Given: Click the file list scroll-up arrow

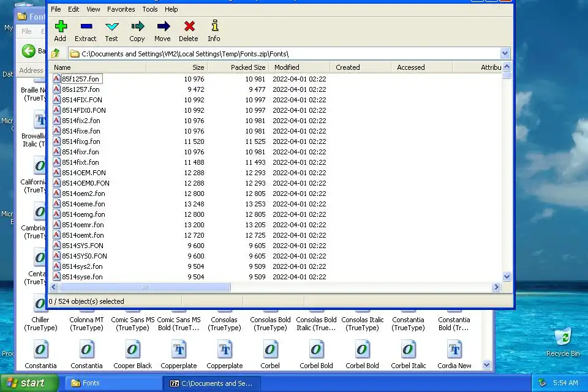Looking at the screenshot, I should [507, 67].
